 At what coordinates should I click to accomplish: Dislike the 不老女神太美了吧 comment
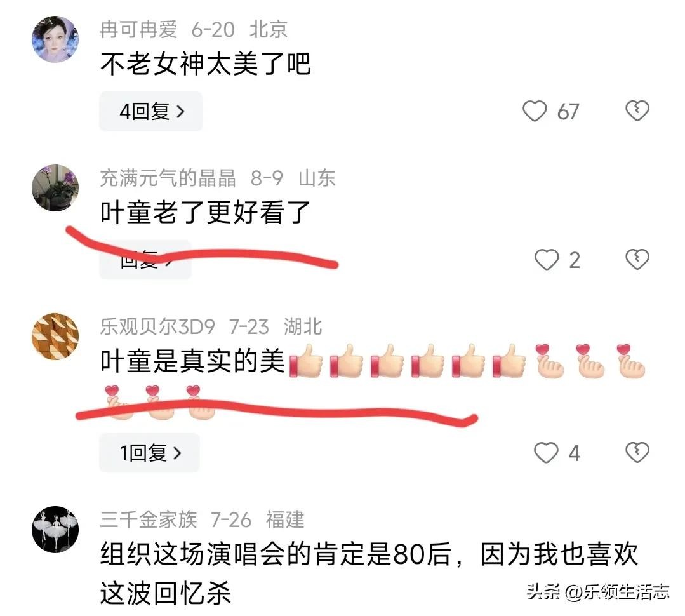click(637, 111)
